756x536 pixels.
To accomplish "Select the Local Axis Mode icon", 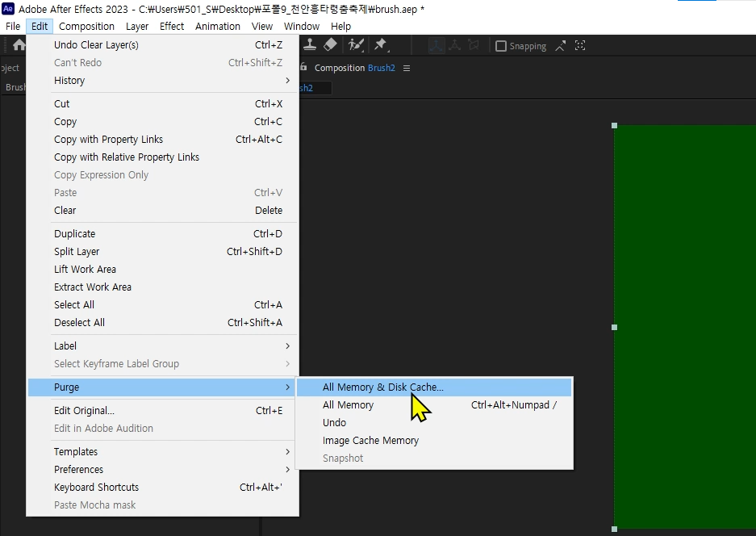I will click(436, 45).
